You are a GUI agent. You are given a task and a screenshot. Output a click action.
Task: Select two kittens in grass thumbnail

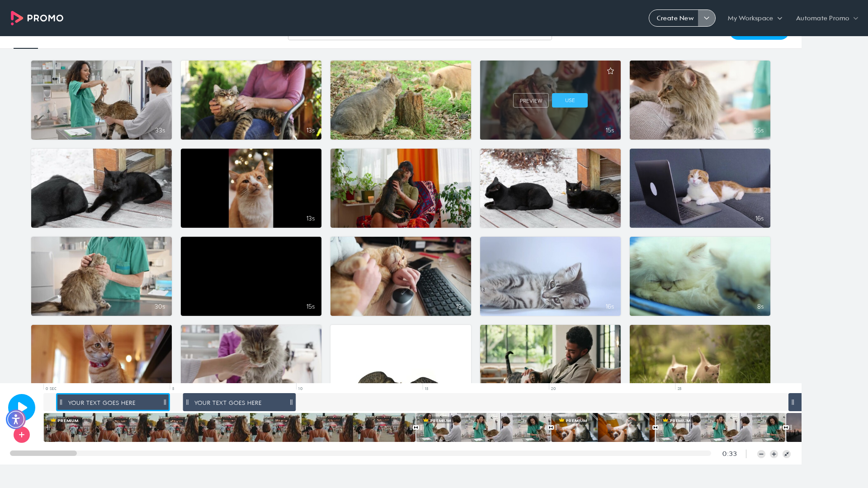point(700,354)
